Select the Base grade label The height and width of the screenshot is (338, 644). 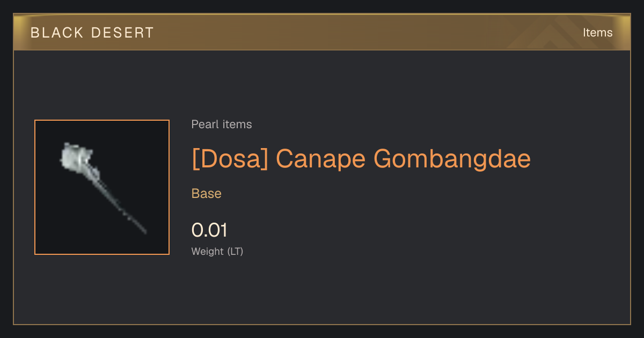coord(207,194)
